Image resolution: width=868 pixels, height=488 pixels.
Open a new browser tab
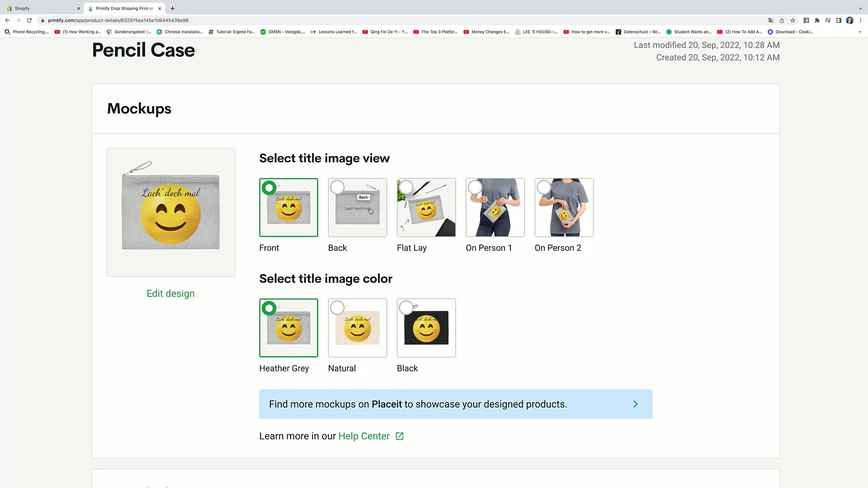point(172,8)
